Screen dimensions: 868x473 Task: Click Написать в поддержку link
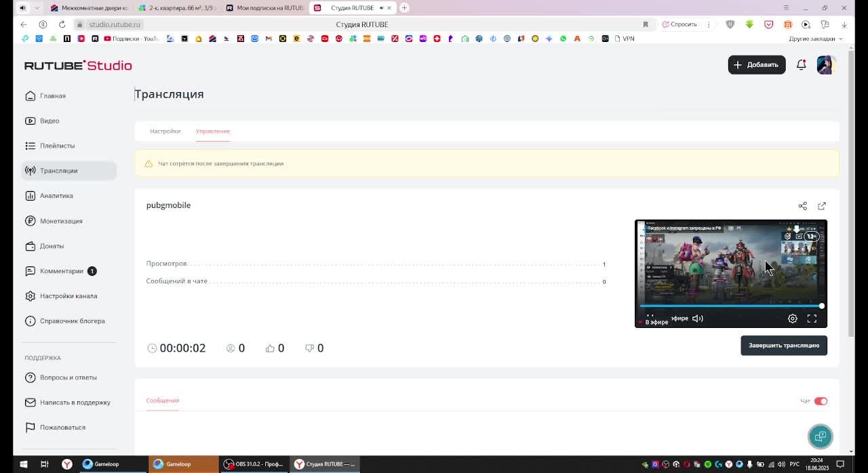(75, 403)
